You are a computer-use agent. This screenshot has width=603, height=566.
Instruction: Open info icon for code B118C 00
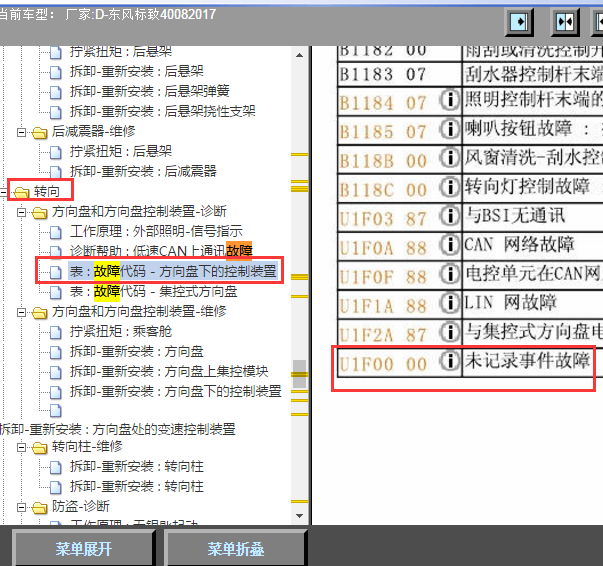(x=450, y=187)
